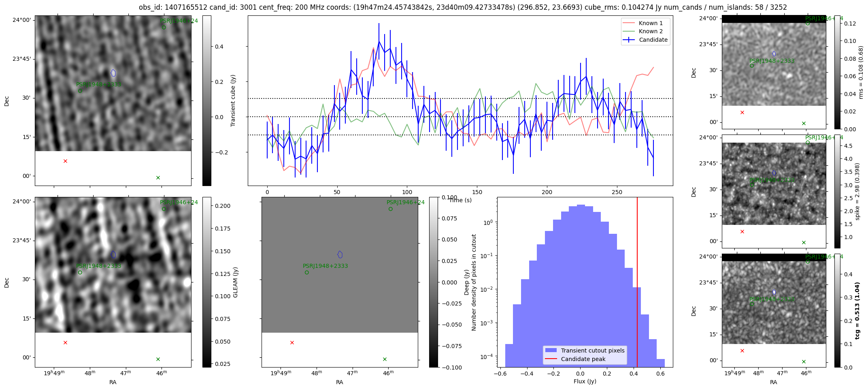Click the red x marker in the rms panel
The image size is (868, 389).
pyautogui.click(x=742, y=112)
